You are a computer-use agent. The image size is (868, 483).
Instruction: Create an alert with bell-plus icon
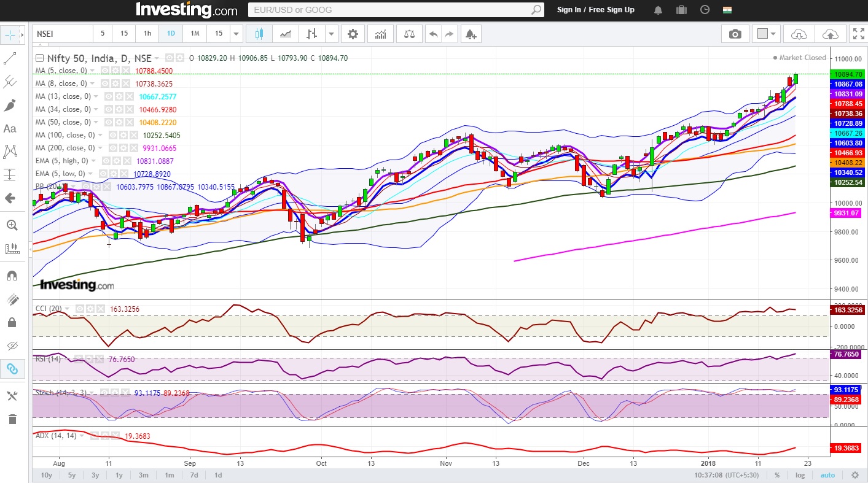click(471, 34)
